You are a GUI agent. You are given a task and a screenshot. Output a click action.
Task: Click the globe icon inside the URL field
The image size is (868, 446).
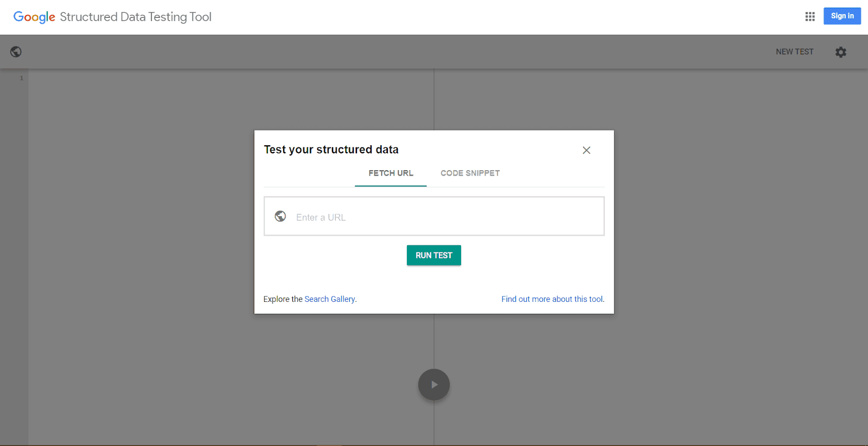point(280,216)
